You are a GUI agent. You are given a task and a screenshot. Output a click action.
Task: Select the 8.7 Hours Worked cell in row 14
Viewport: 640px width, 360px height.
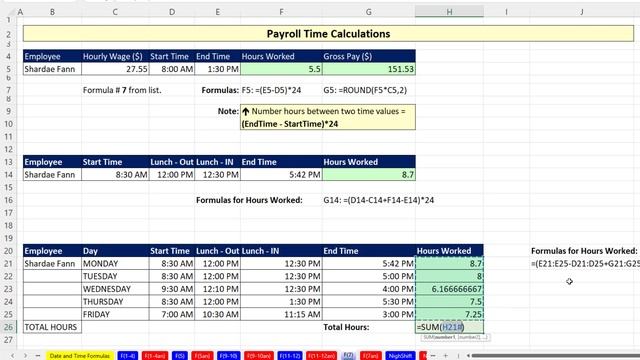coord(369,175)
